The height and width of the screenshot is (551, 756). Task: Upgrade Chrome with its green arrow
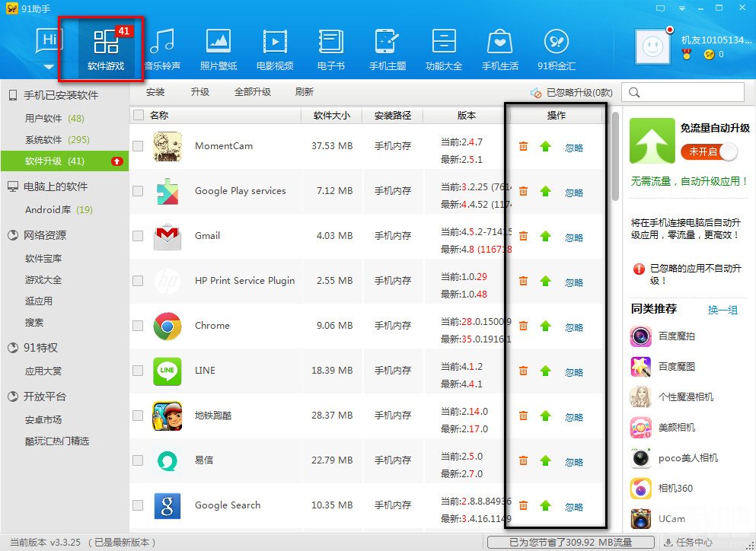pyautogui.click(x=545, y=326)
